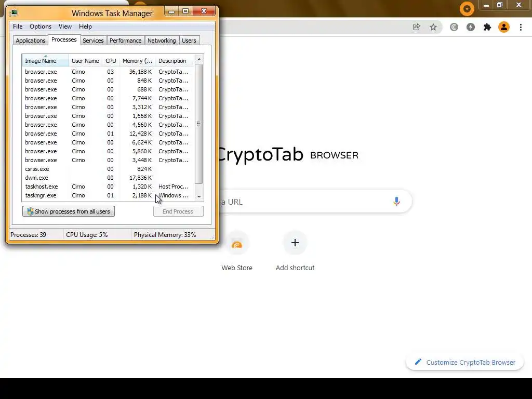The image size is (532, 399).
Task: Select browser.exe row with 3,448 K
Action: point(108,160)
